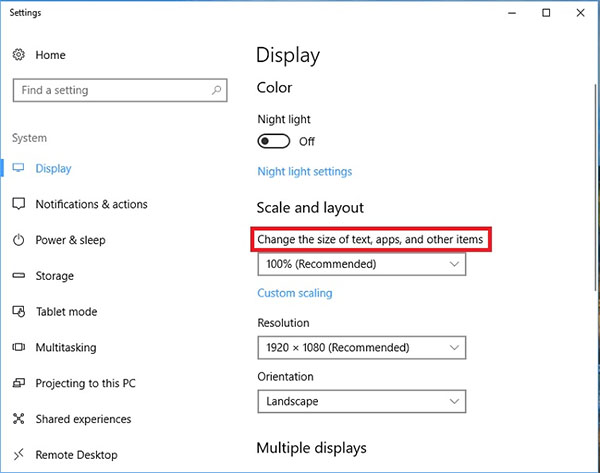Select the Shared experiences icon
Viewport: 600px width, 473px height.
(18, 419)
